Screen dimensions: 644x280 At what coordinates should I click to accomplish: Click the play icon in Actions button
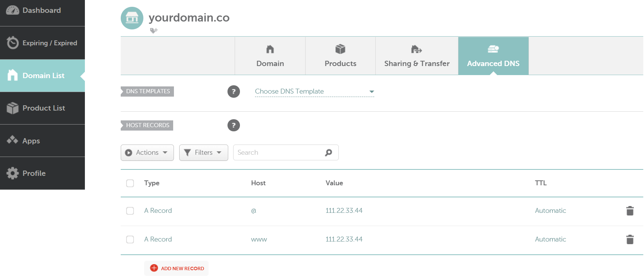tap(129, 153)
